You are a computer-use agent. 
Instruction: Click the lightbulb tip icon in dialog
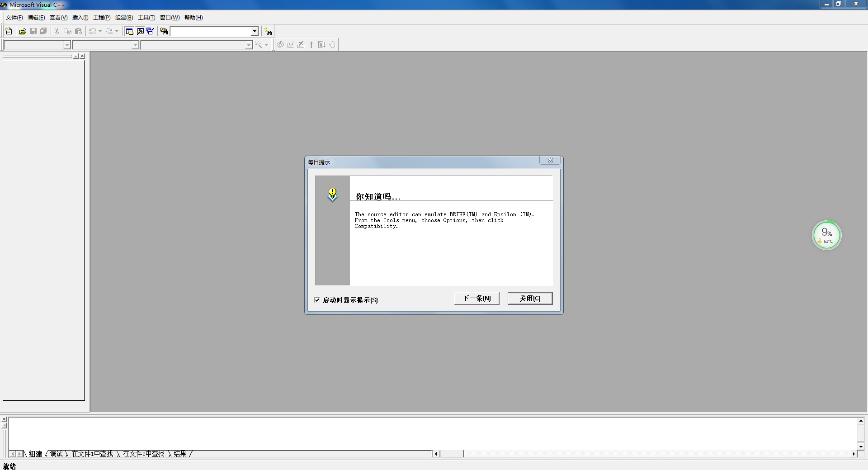332,195
